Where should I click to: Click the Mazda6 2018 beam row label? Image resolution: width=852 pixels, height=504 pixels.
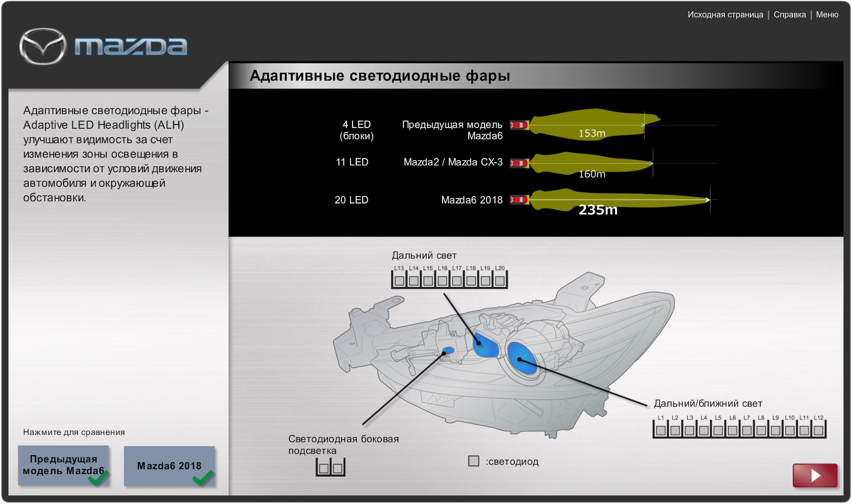tap(472, 200)
